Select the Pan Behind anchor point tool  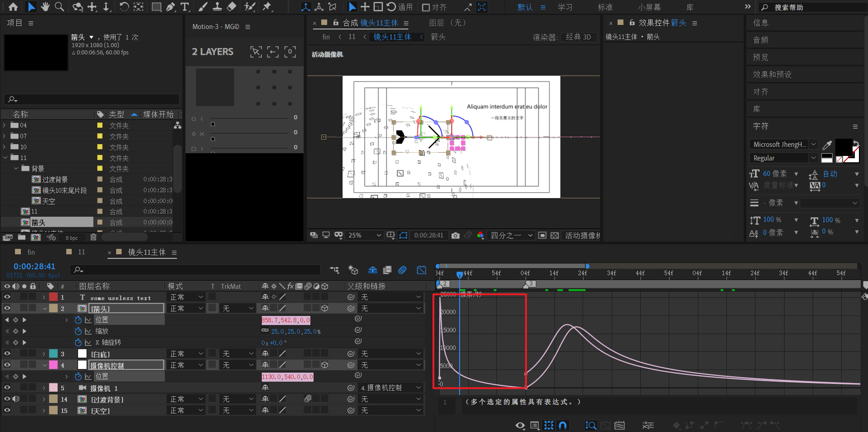click(138, 7)
